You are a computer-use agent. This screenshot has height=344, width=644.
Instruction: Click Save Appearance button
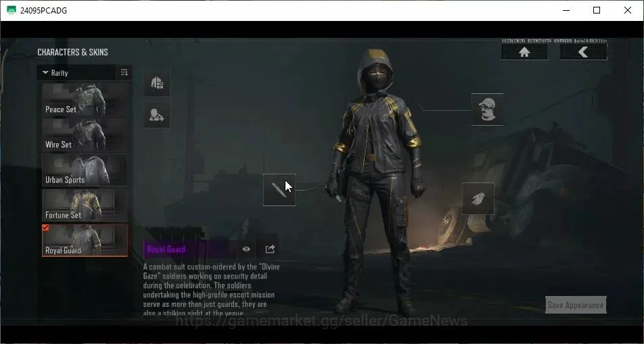[x=576, y=305]
